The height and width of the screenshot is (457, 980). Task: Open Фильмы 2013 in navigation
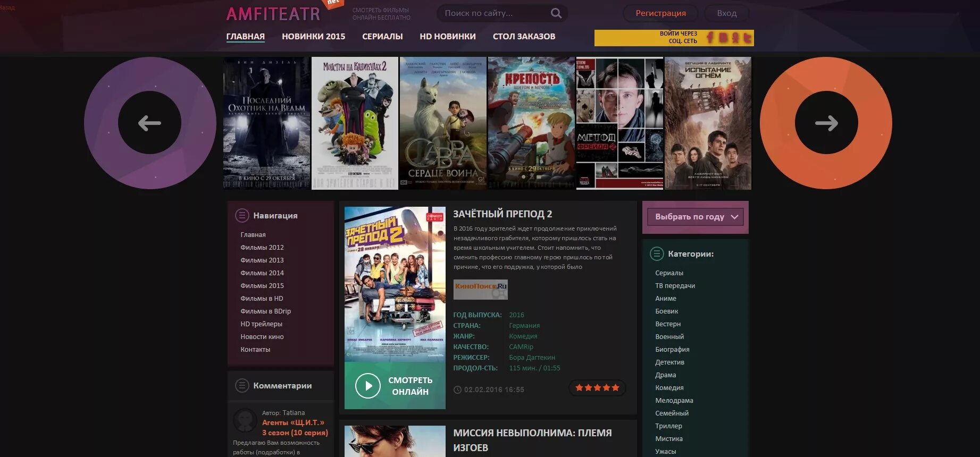click(262, 260)
